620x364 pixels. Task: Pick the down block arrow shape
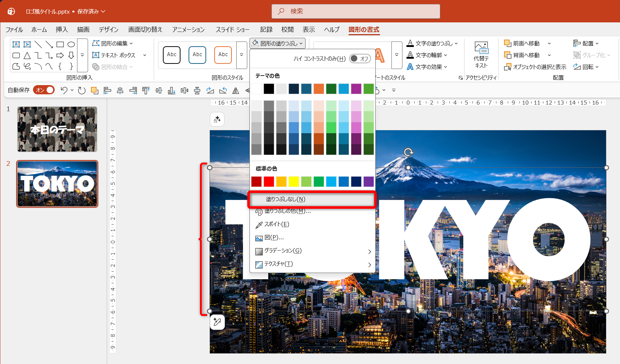[x=71, y=55]
